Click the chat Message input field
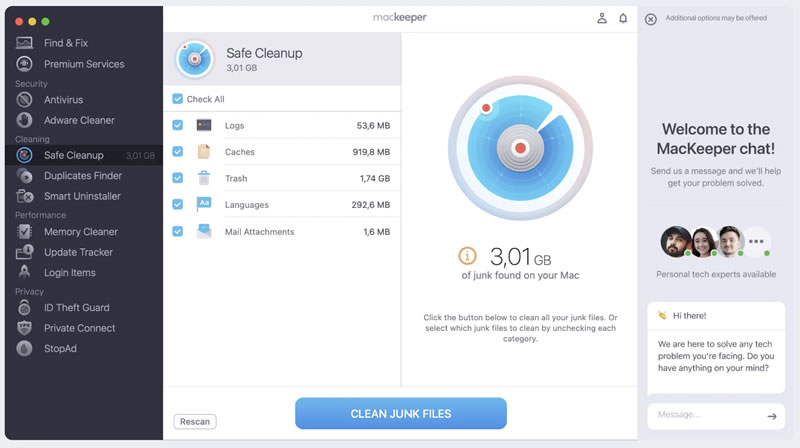This screenshot has width=800, height=448. click(716, 415)
